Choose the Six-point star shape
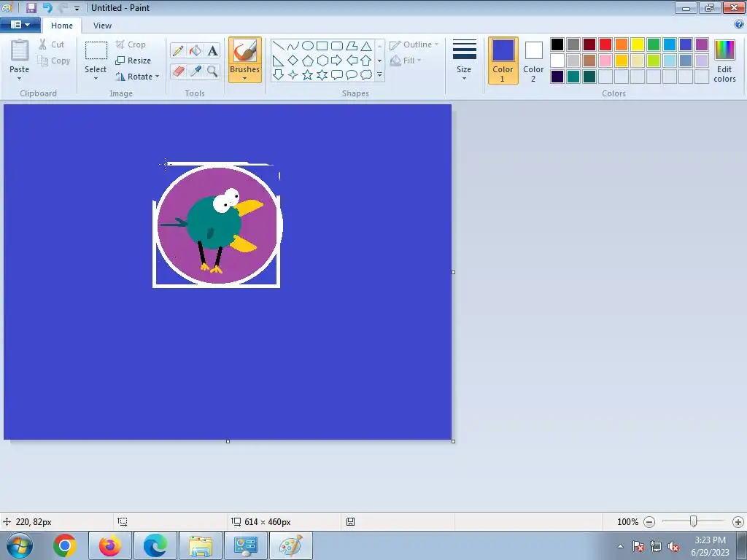The image size is (747, 560). (x=322, y=75)
